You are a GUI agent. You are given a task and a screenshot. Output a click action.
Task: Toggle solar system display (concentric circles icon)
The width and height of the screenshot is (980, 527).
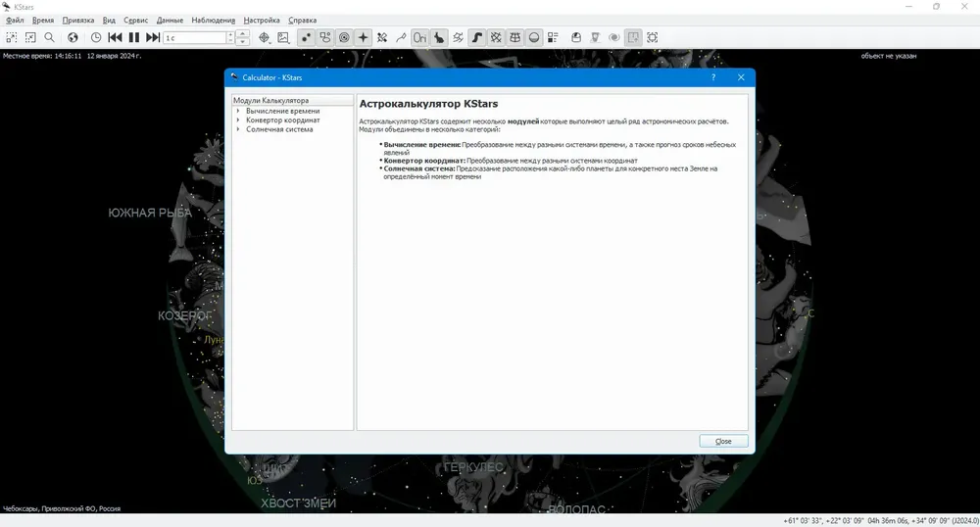click(x=344, y=37)
